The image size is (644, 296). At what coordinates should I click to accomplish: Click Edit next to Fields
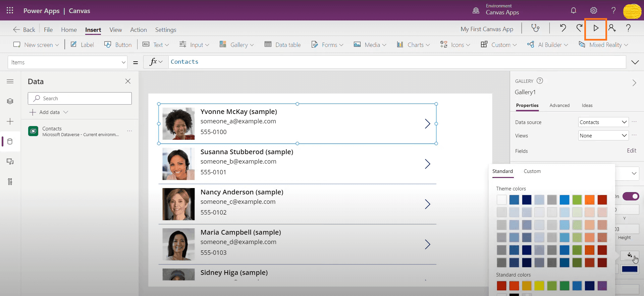click(631, 151)
